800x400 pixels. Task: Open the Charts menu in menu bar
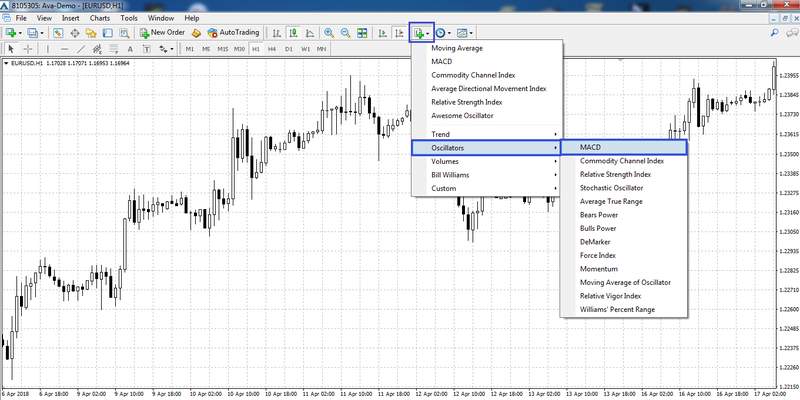coord(100,18)
